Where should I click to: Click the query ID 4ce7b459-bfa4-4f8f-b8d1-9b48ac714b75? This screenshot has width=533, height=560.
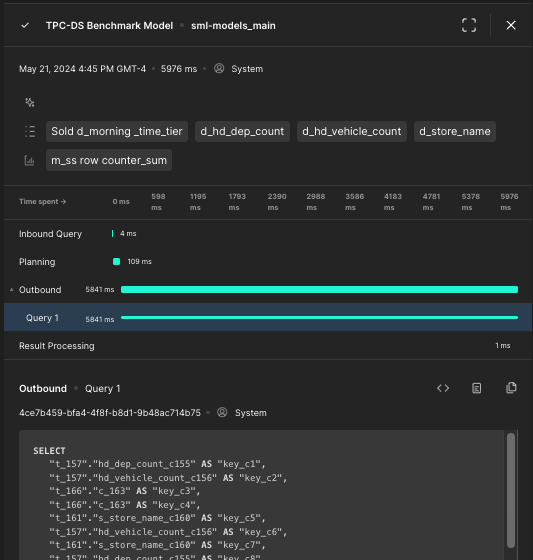point(110,413)
